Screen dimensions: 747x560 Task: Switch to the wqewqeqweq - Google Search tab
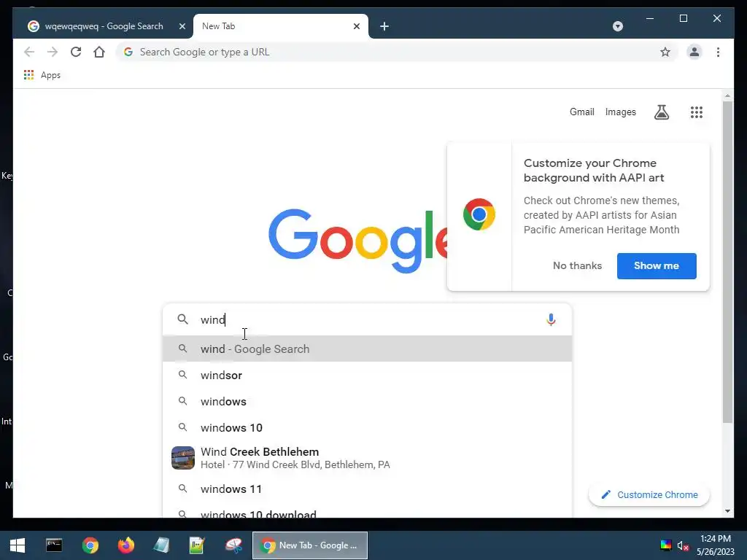click(x=104, y=26)
